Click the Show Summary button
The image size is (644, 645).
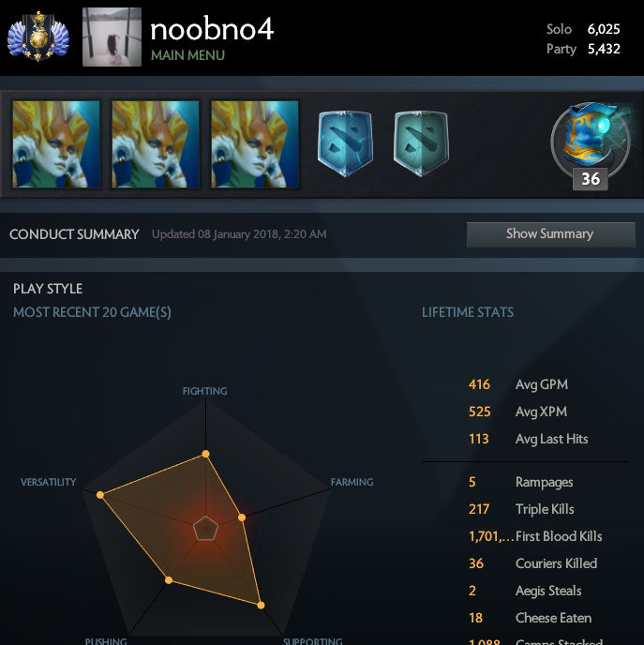click(550, 234)
